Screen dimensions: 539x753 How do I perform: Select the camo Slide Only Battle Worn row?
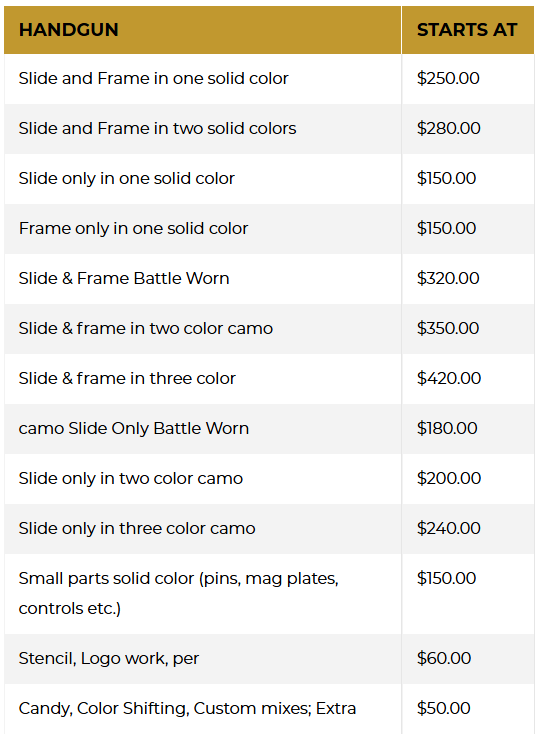[269, 428]
